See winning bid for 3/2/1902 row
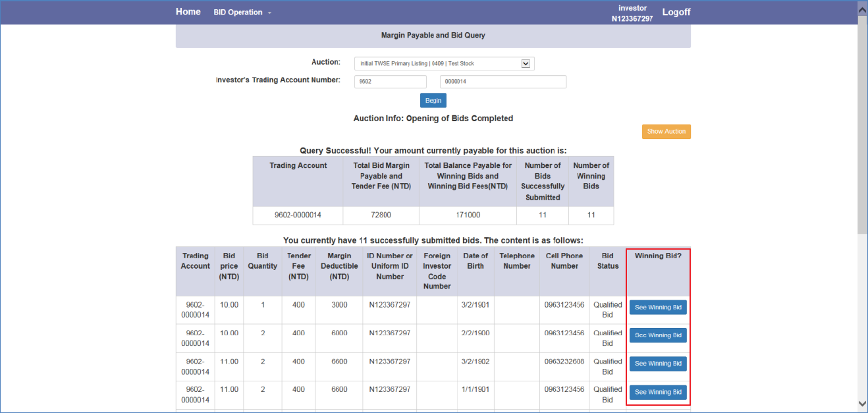This screenshot has height=413, width=868. [x=658, y=364]
